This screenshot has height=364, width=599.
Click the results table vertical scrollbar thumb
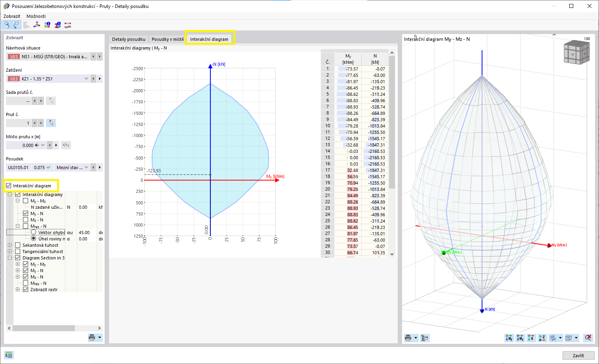392,122
